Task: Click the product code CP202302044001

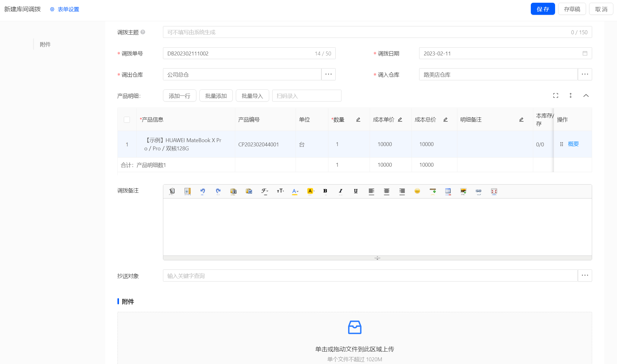Action: [259, 145]
